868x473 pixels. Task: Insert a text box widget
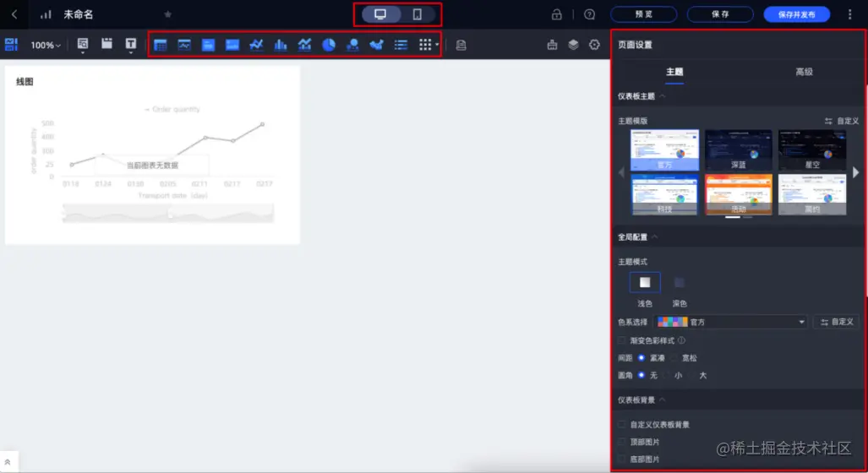pos(131,45)
